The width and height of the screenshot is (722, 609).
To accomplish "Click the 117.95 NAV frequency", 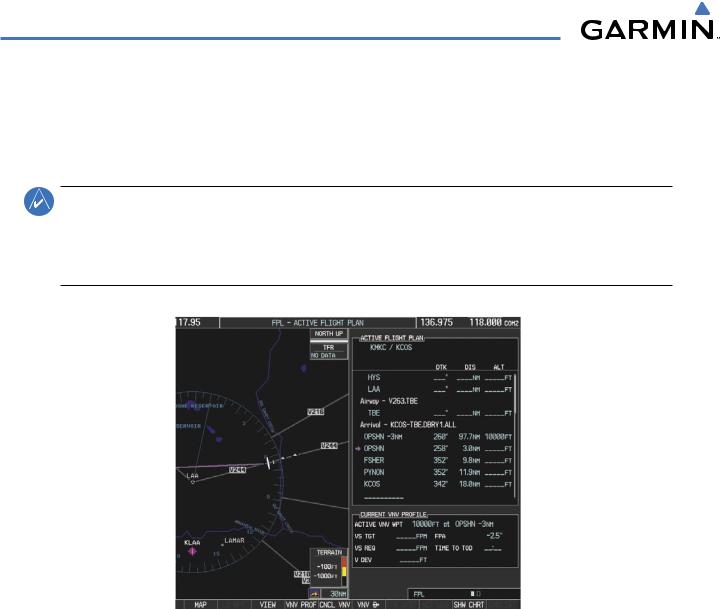I will [x=189, y=323].
